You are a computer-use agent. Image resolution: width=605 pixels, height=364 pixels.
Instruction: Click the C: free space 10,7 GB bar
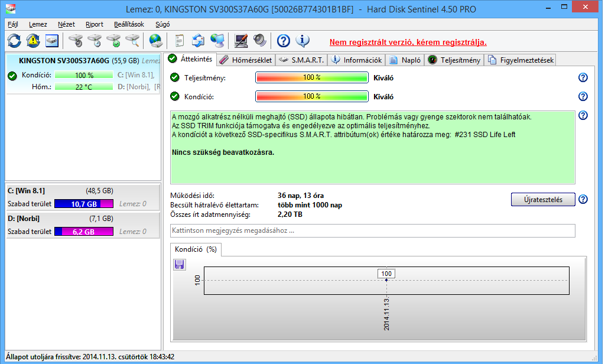[84, 204]
